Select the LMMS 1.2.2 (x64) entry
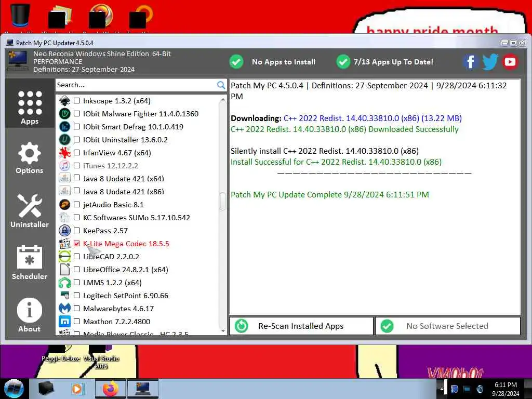Screen dimensions: 532x399 [112, 283]
